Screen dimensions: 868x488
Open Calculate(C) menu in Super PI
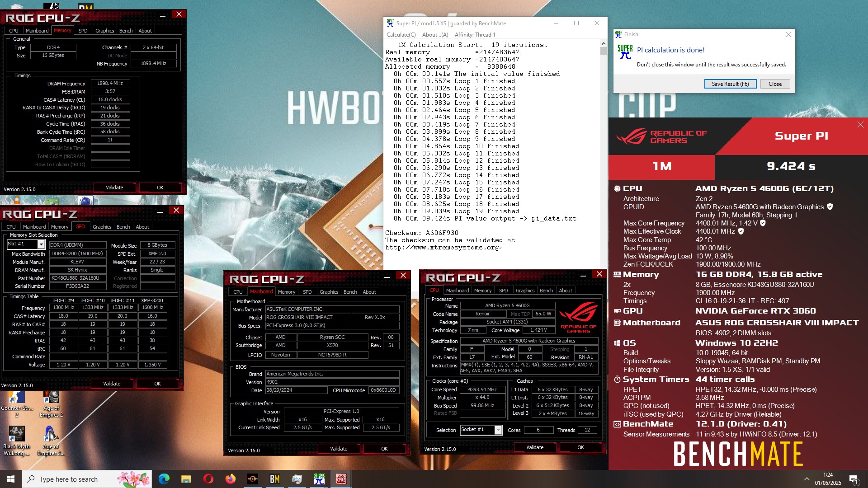tap(401, 35)
